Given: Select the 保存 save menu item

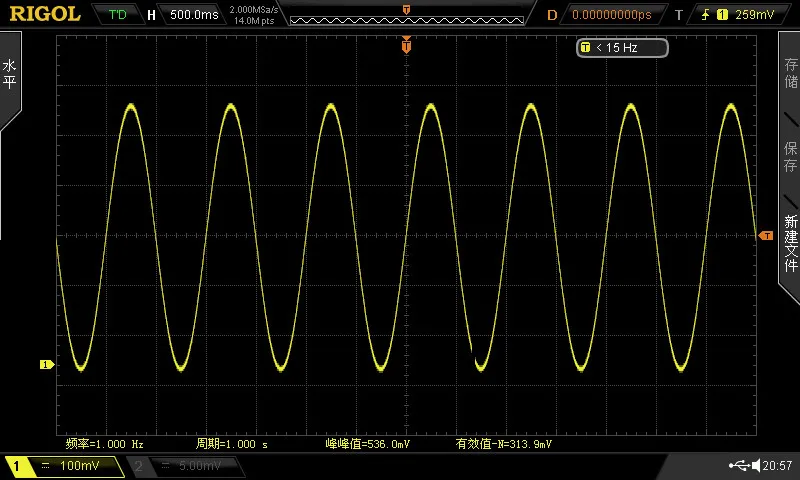Looking at the screenshot, I should [x=791, y=156].
